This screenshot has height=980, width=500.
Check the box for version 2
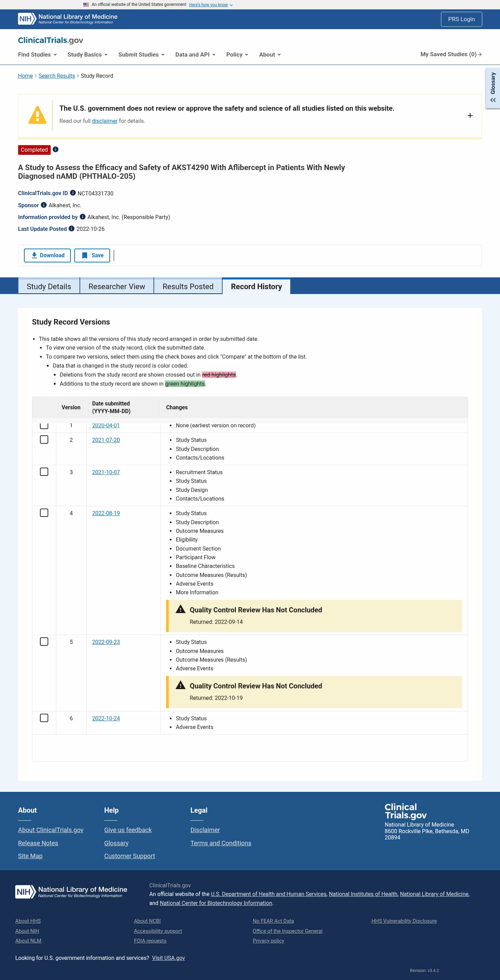[44, 440]
